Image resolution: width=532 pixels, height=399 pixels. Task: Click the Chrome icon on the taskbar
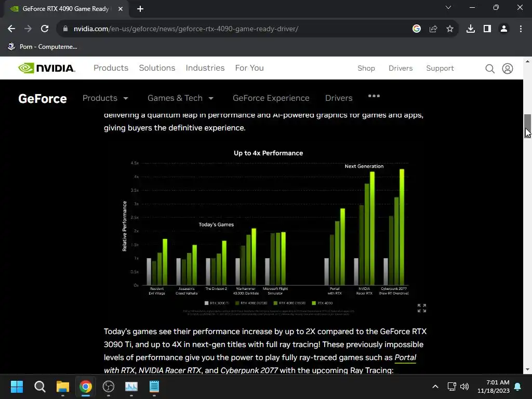tap(86, 387)
